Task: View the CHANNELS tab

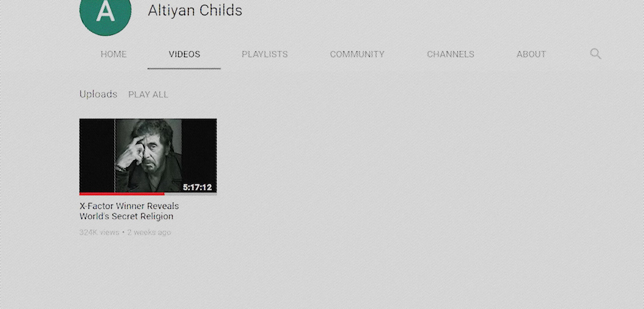Action: 450,54
